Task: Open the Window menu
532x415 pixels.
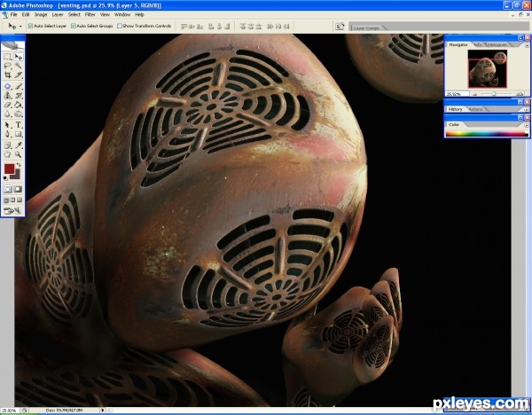Action: (x=122, y=14)
